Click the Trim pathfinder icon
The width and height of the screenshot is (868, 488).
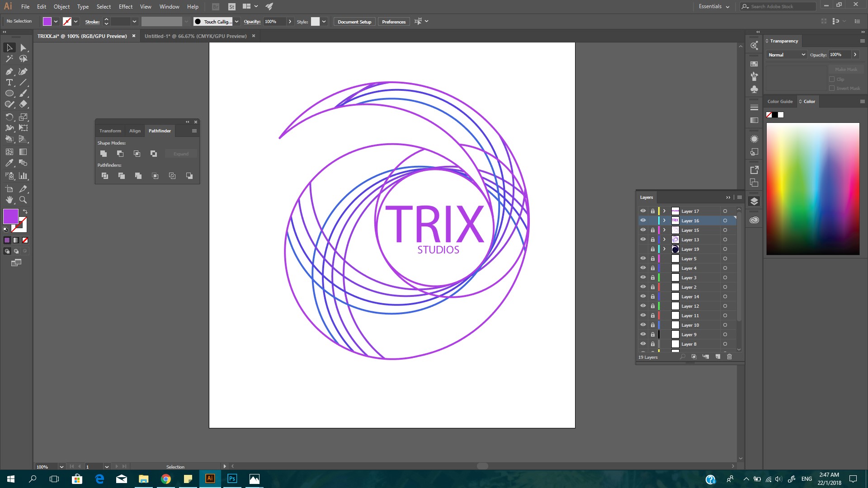[122, 176]
